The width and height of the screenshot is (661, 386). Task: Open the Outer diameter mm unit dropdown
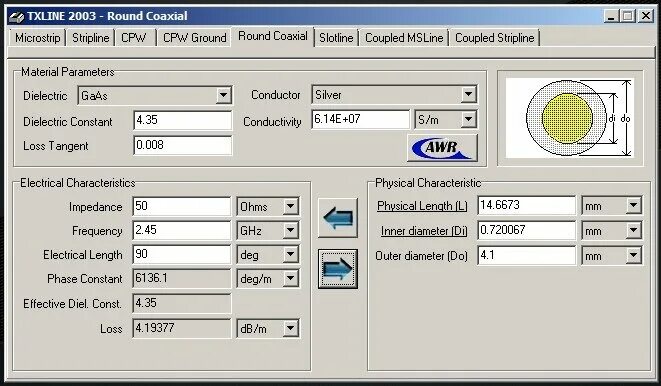pos(634,255)
